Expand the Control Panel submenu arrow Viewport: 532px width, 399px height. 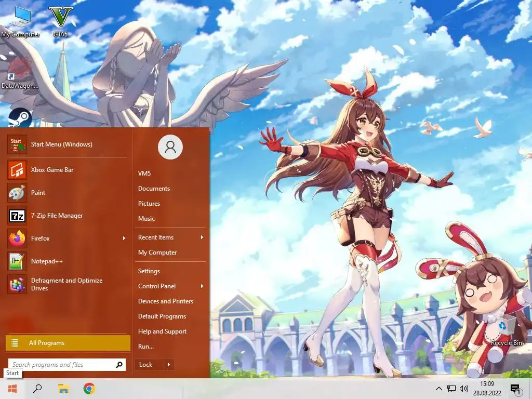[202, 286]
